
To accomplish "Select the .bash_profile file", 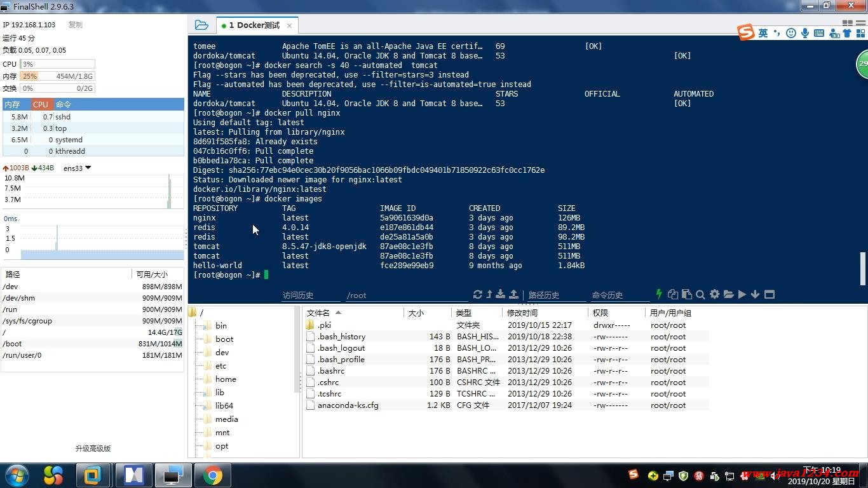I will [506, 359].
